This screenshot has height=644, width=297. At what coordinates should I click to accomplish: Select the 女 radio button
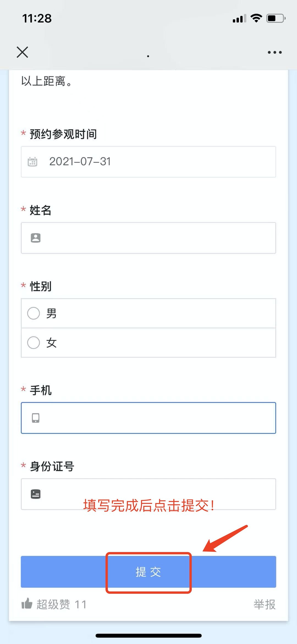(x=34, y=343)
